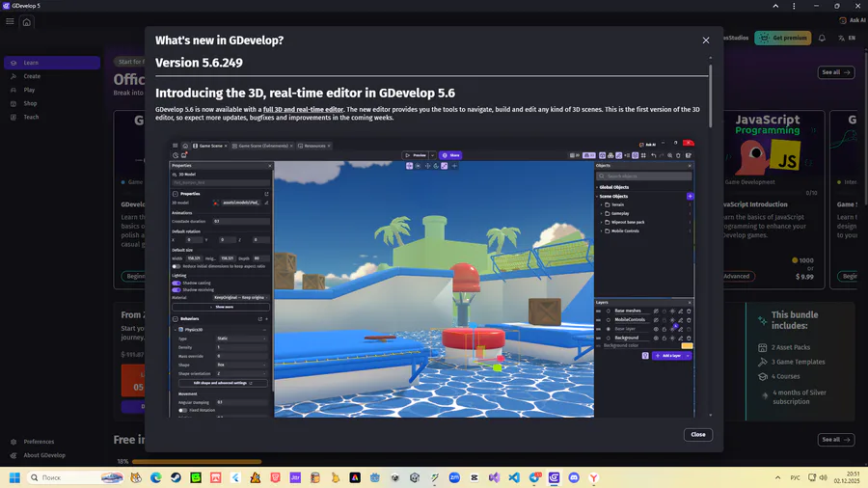Viewport: 868px width, 488px height.
Task: Switch the РУС keyboard language
Action: 795,477
